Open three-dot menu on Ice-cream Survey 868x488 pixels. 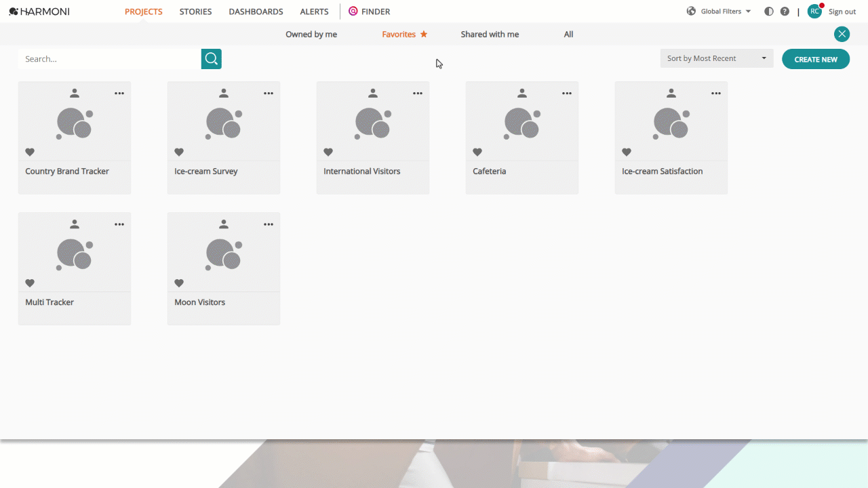(269, 94)
